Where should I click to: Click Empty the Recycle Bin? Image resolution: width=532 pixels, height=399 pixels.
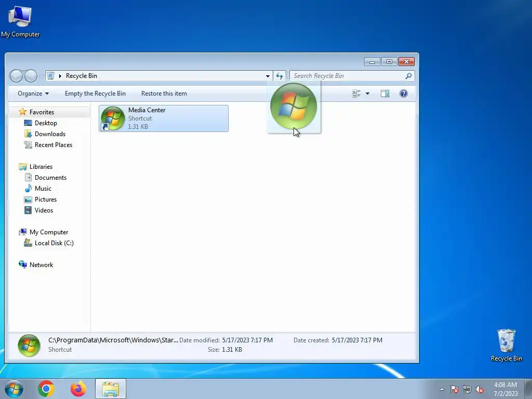[x=95, y=94]
